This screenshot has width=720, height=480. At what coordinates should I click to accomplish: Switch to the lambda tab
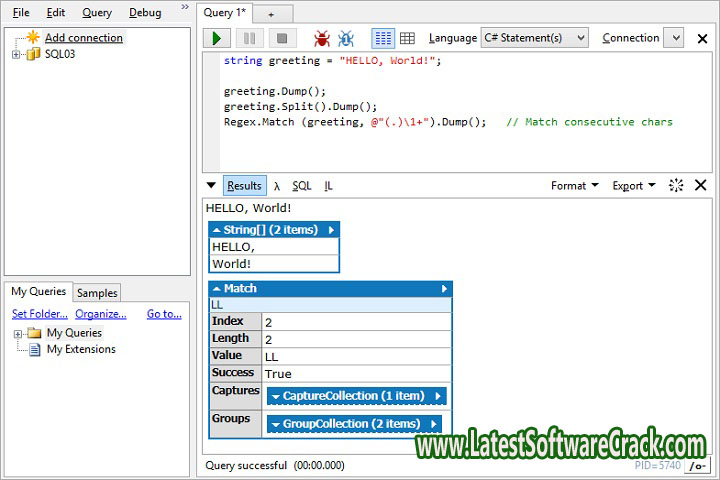[x=276, y=186]
